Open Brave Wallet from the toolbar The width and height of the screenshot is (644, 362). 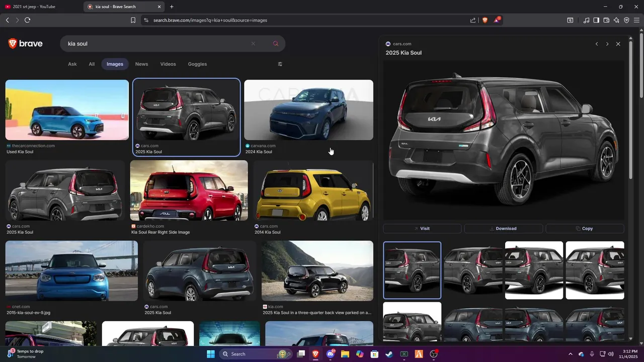[x=606, y=20]
